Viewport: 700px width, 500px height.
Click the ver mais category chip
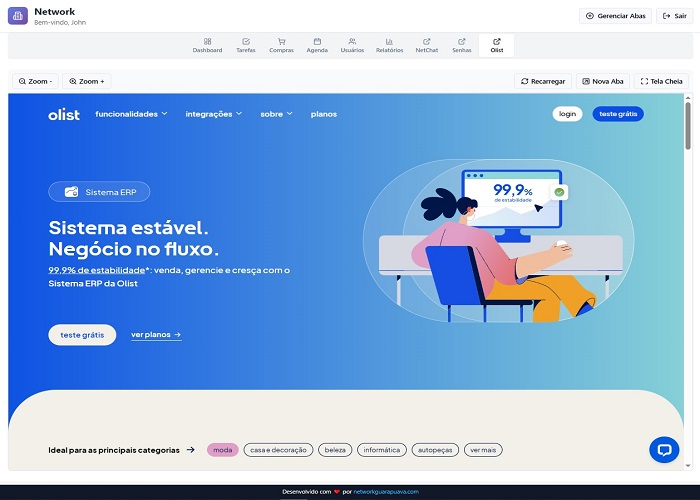483,450
